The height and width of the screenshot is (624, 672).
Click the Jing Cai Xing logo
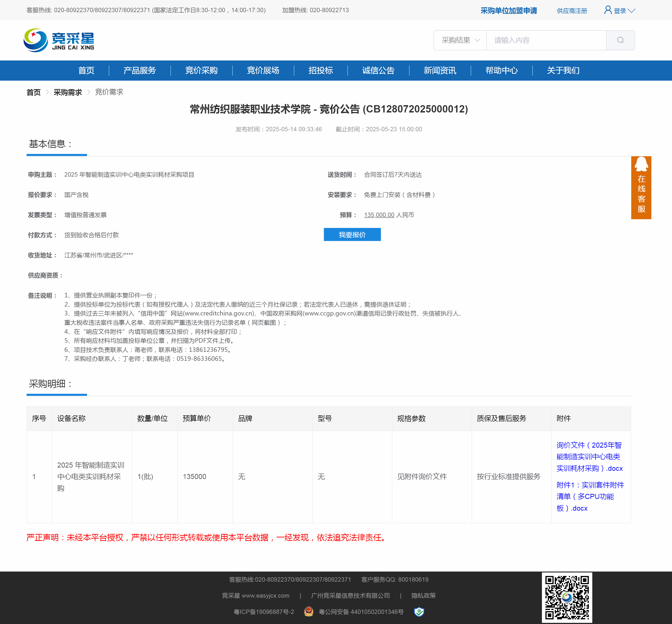59,40
